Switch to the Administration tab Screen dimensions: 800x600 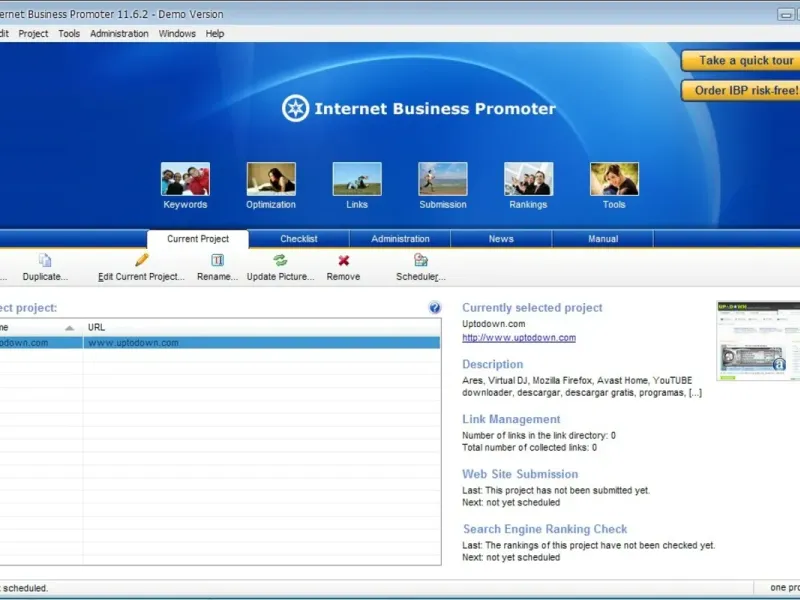tap(400, 239)
